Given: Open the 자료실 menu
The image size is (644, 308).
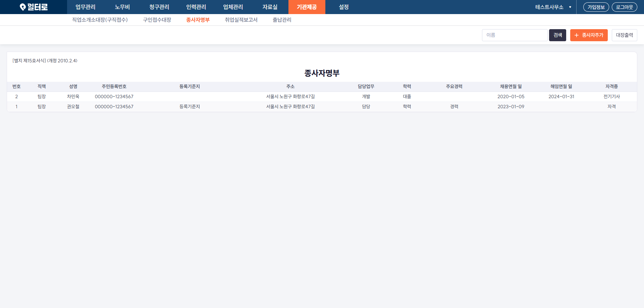Looking at the screenshot, I should point(270,7).
